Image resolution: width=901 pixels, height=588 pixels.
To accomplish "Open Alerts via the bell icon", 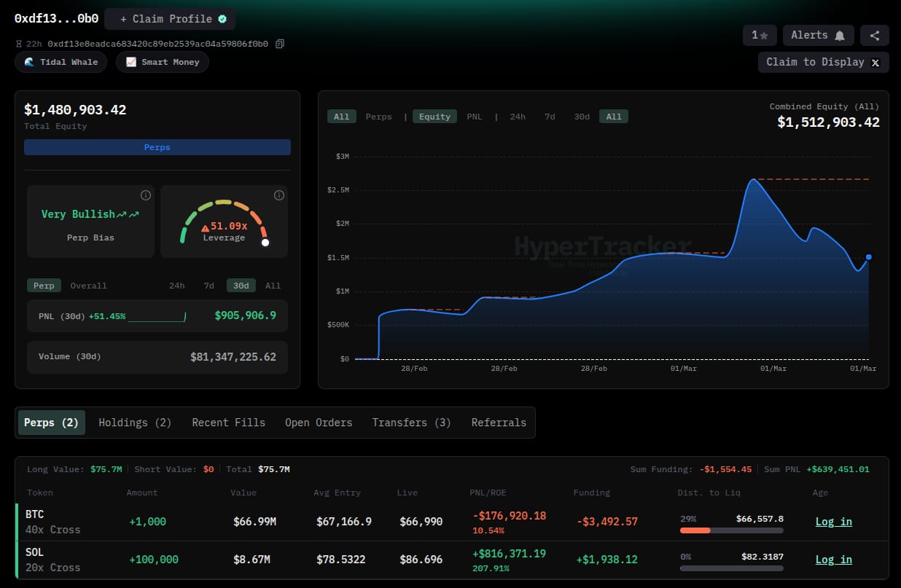I will tap(818, 35).
